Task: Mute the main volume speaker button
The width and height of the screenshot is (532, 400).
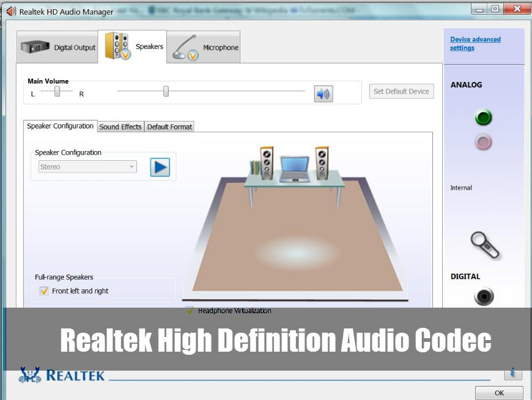Action: [323, 94]
